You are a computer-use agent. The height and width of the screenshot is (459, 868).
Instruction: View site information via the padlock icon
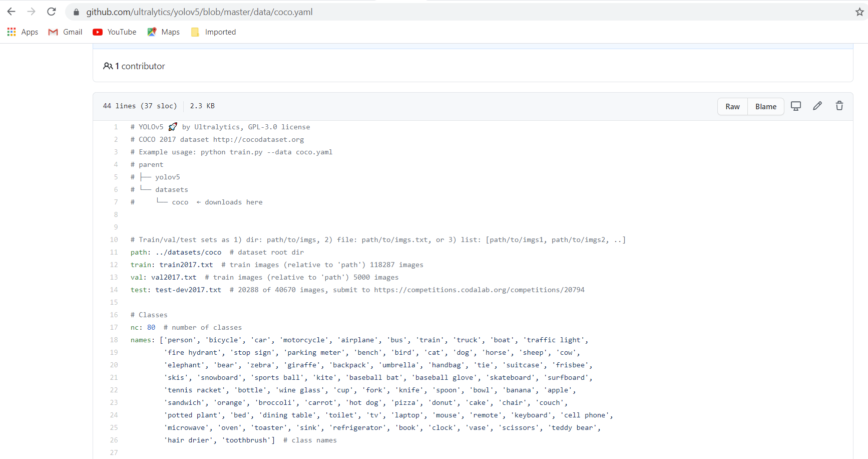coord(76,11)
